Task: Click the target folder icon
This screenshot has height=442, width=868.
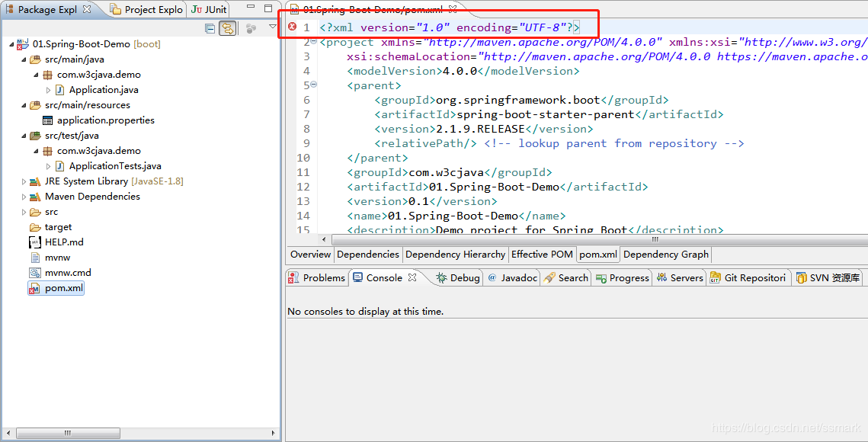Action: [x=35, y=227]
